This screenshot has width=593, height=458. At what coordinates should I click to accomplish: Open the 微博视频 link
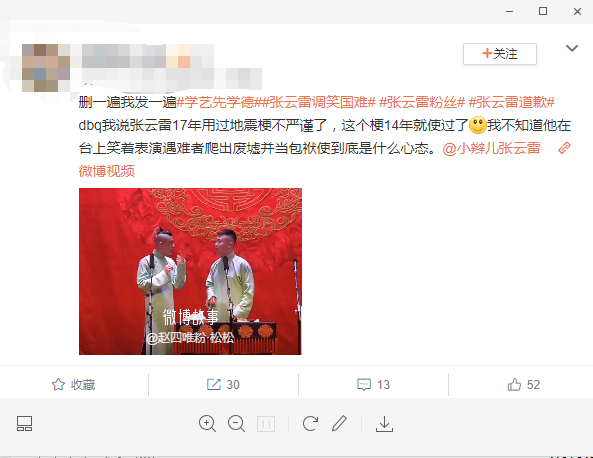(107, 171)
